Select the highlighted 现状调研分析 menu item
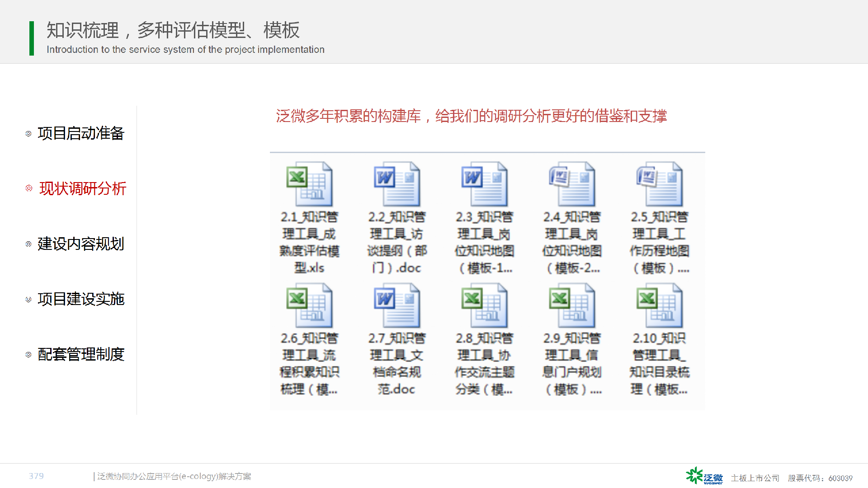Viewport: 868px width, 488px height. [x=82, y=188]
